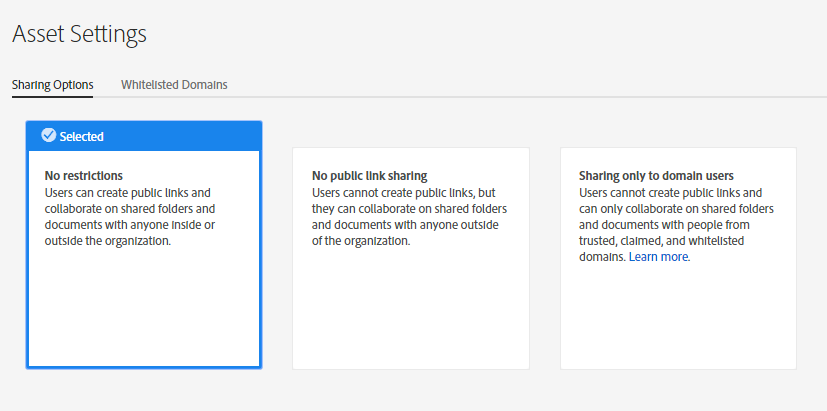The height and width of the screenshot is (411, 827).
Task: Open the Sharing Options tab
Action: coord(52,85)
